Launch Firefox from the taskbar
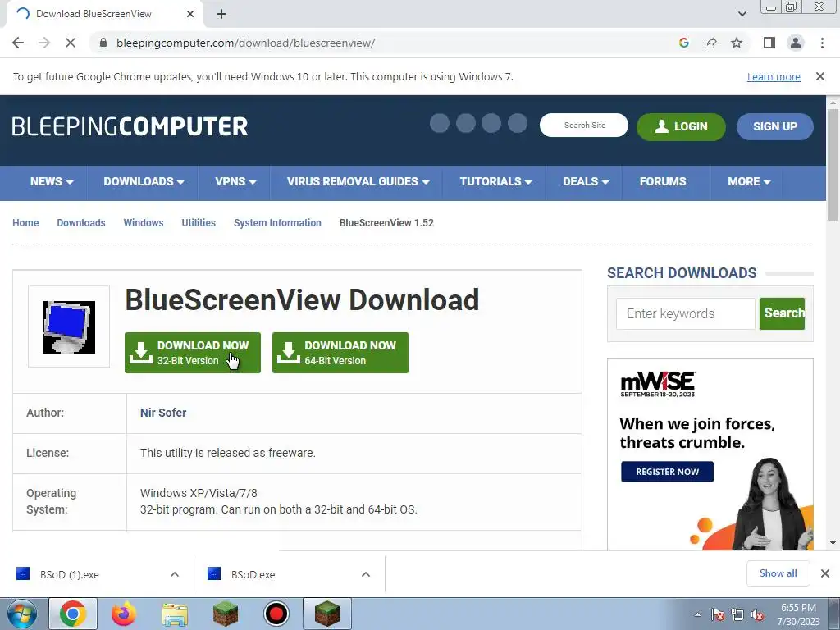The width and height of the screenshot is (840, 630). [x=124, y=614]
